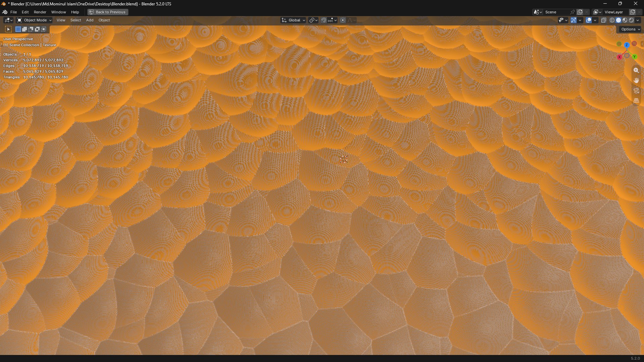Switch perspective/orthographic with grid icon
The image size is (644, 362).
636,101
